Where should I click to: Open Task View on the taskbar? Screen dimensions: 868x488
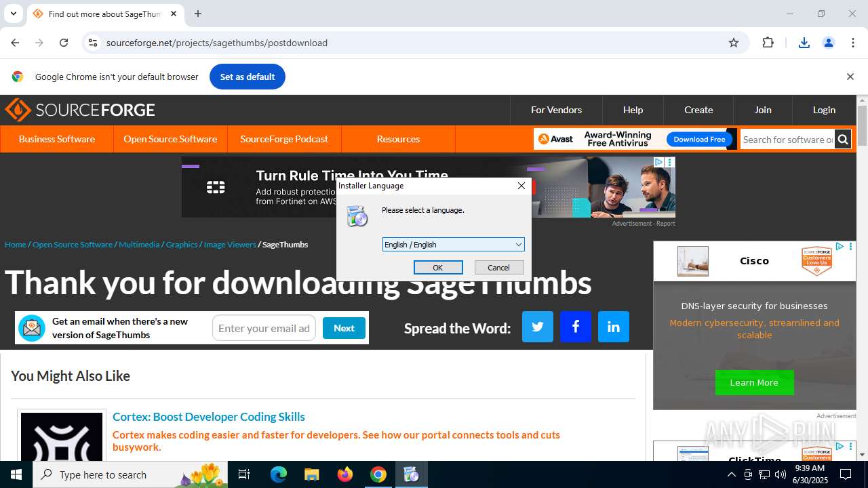tap(244, 474)
